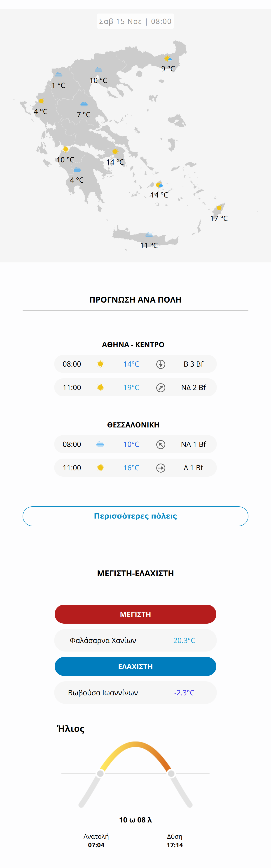This screenshot has width=271, height=868.
Task: Click the sun icon in Athens 11:00 row
Action: [x=100, y=388]
